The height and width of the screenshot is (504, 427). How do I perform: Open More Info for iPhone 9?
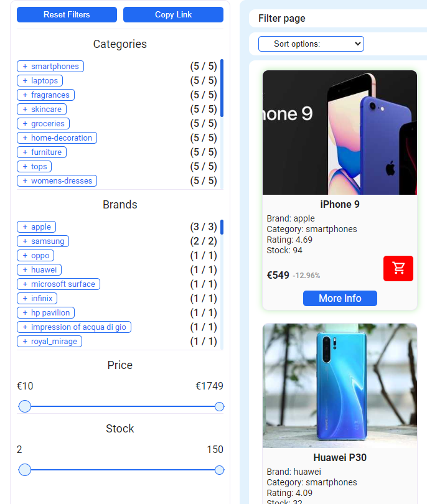[x=340, y=298]
